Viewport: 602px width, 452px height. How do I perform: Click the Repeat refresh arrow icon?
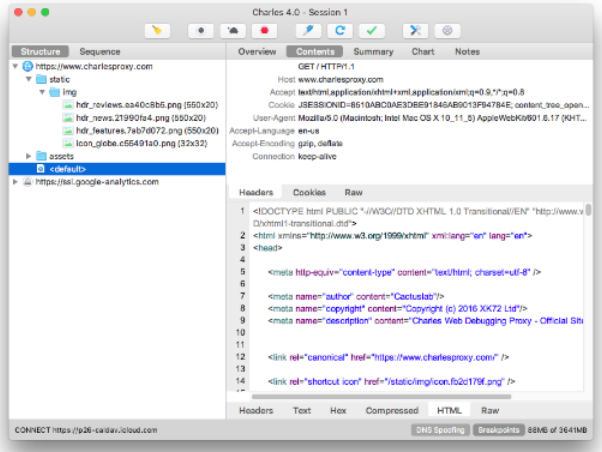[x=340, y=31]
